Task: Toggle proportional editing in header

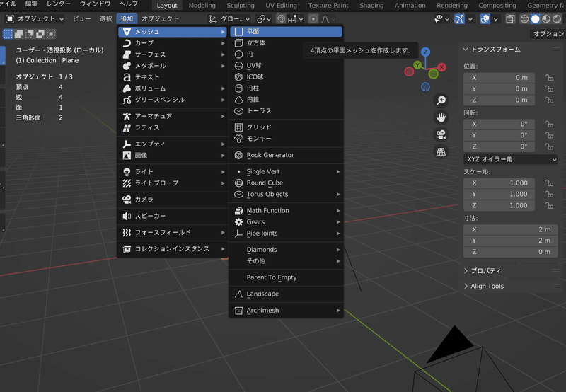Action: [x=313, y=19]
